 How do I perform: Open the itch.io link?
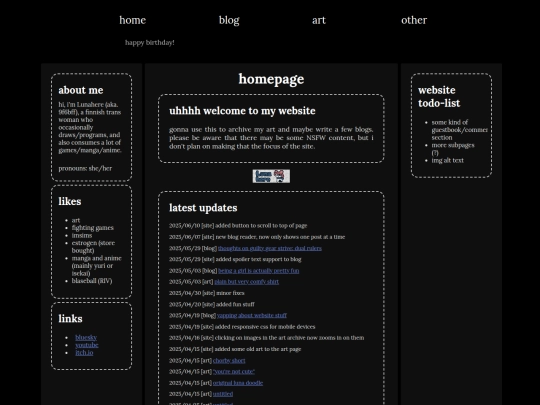[84, 353]
